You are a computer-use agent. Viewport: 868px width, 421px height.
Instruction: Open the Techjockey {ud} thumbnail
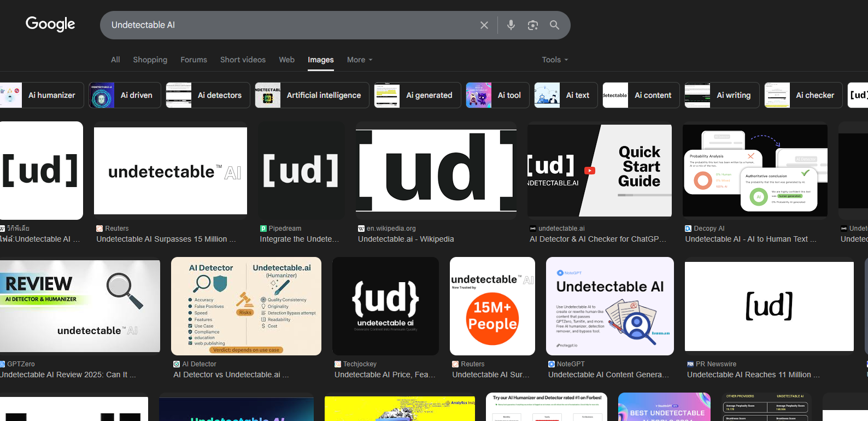[385, 306]
